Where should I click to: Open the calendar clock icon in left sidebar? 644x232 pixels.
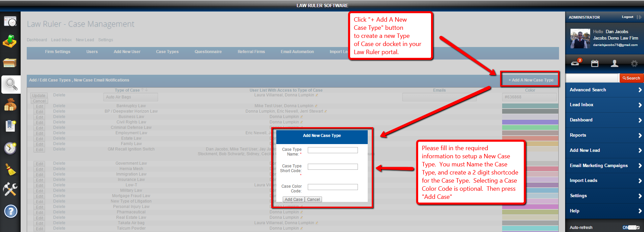(10, 21)
